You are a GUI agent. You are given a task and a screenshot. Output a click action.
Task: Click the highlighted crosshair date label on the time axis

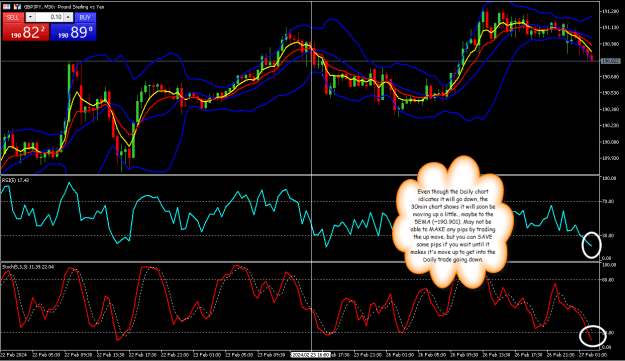click(310, 355)
